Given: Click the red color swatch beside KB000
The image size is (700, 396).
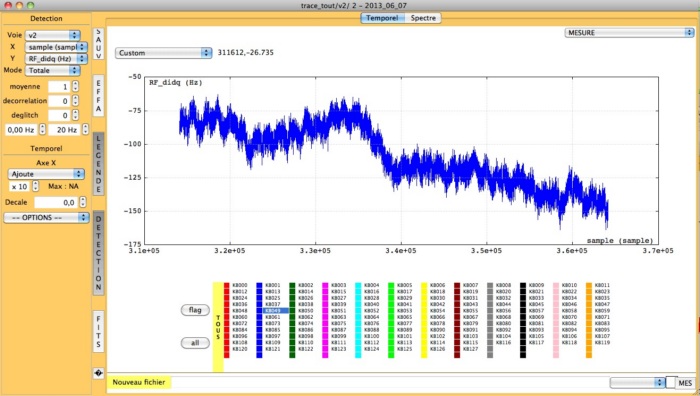Looking at the screenshot, I should (x=227, y=285).
